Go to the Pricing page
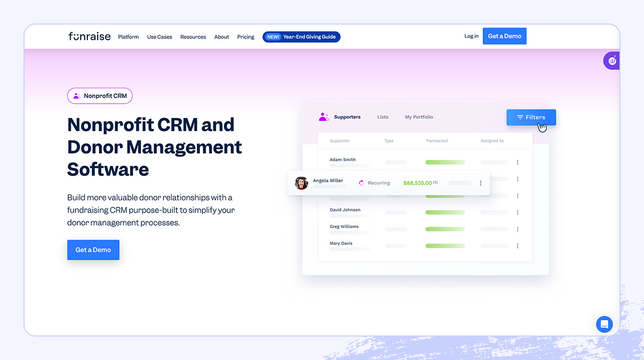Viewport: 644px width, 360px height. click(x=246, y=37)
